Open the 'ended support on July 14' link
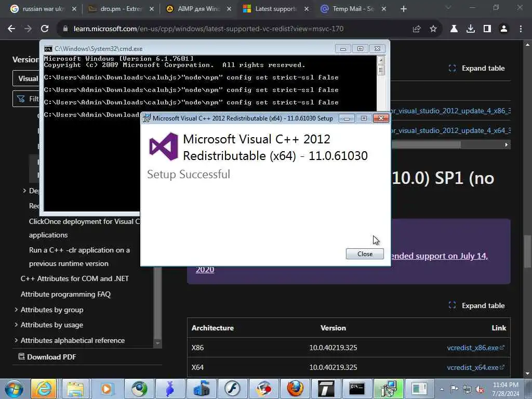 click(x=440, y=256)
